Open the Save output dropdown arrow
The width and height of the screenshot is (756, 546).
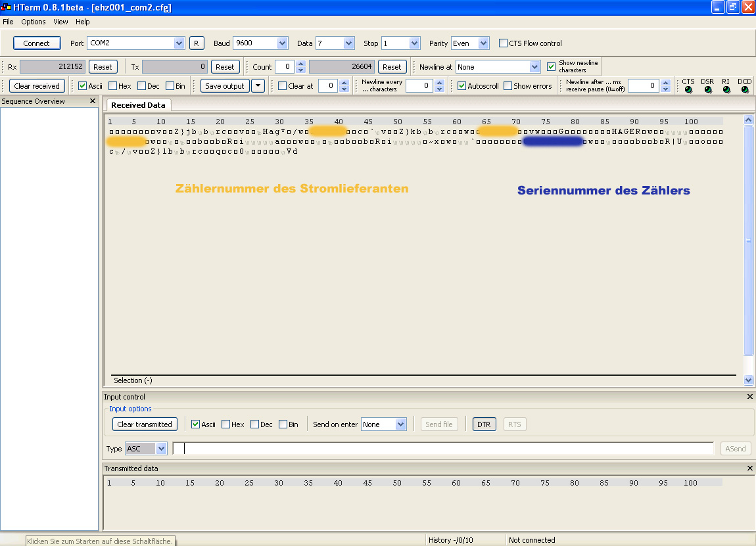coord(258,86)
